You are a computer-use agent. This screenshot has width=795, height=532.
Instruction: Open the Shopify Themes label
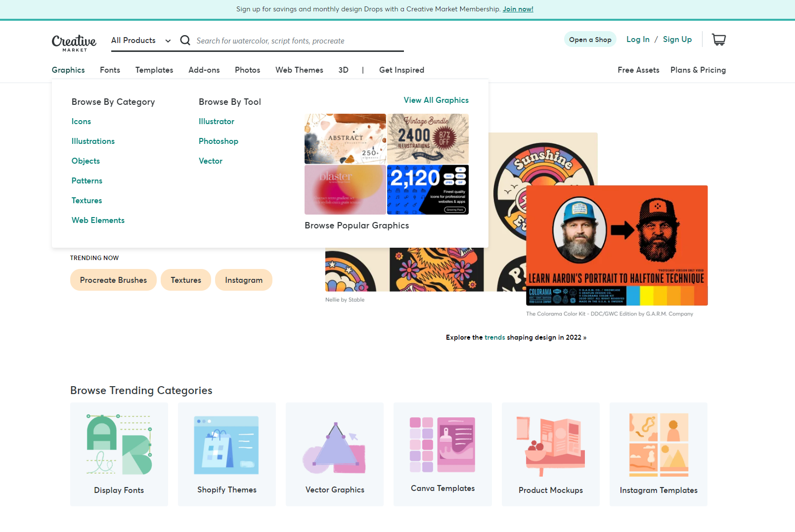[x=227, y=490]
